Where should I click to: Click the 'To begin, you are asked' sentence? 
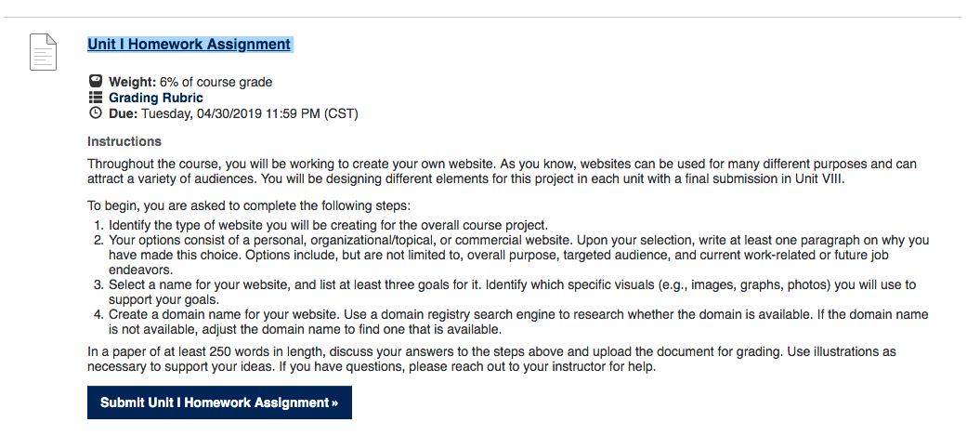[249, 205]
